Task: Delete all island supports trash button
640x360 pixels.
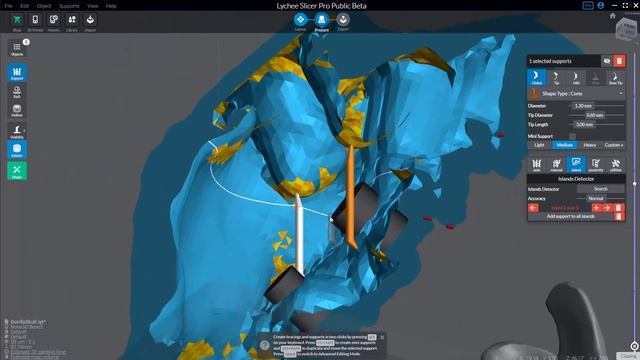Action: click(619, 216)
